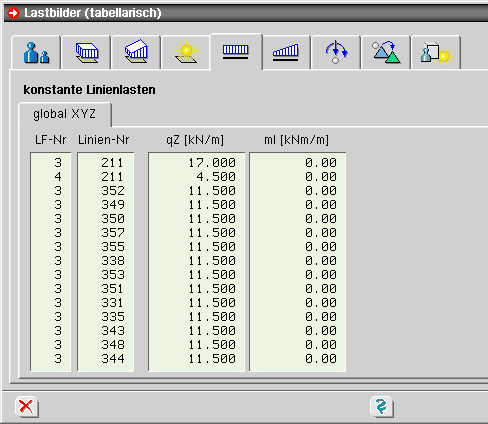Click the first row ml value 0.00
The width and height of the screenshot is (488, 424).
point(321,163)
